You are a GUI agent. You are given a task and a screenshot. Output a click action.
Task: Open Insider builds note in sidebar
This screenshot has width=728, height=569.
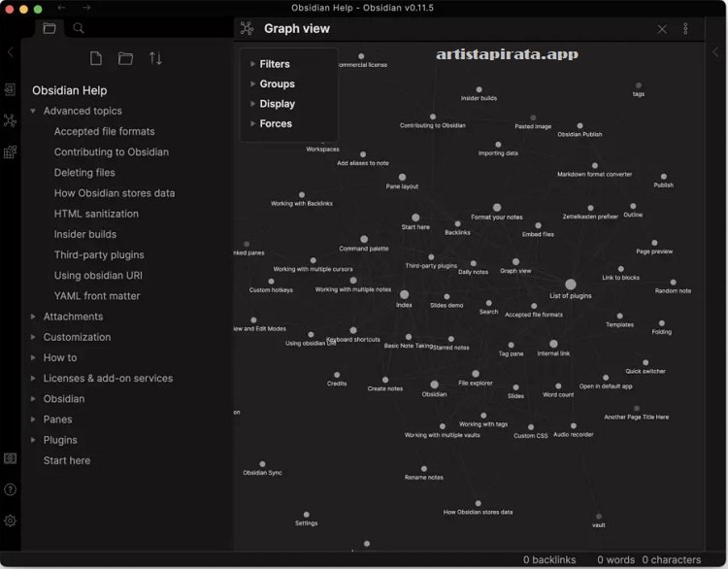point(85,235)
